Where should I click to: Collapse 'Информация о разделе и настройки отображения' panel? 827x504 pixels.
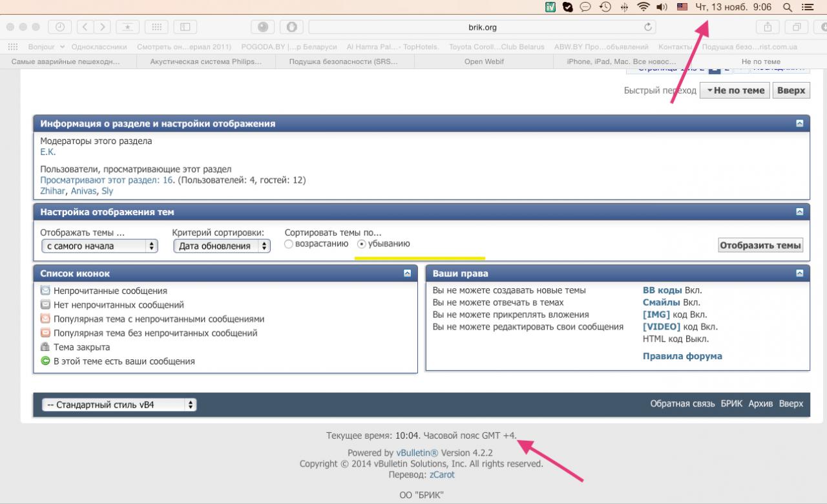click(799, 123)
